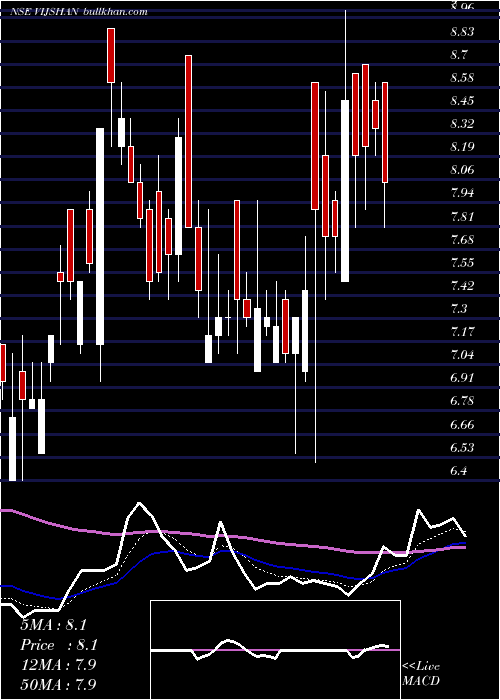
Task: Click the 6.78 price axis label
Action: point(462,400)
